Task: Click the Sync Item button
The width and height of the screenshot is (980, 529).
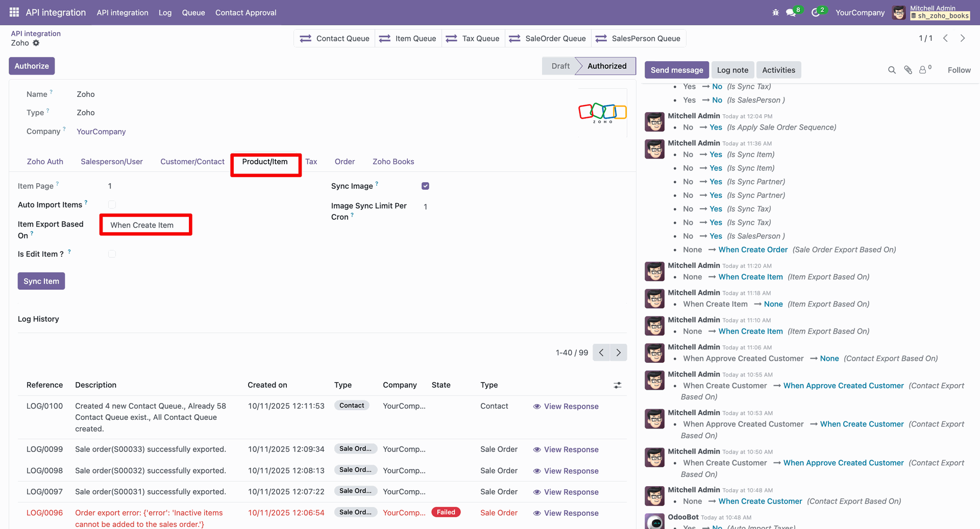Action: click(x=41, y=281)
